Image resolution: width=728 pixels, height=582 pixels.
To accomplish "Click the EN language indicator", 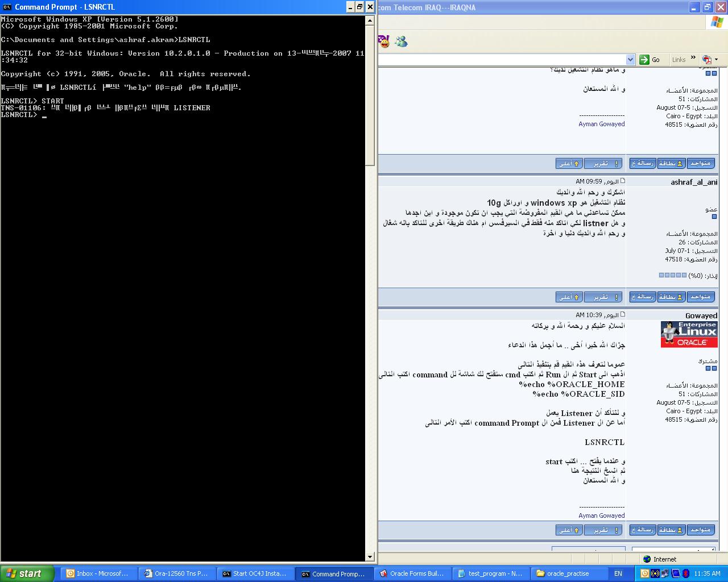I will click(618, 573).
